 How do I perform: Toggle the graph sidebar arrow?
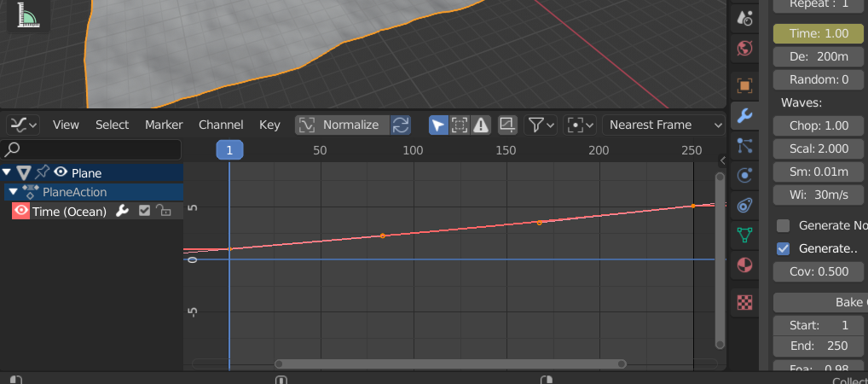point(722,160)
